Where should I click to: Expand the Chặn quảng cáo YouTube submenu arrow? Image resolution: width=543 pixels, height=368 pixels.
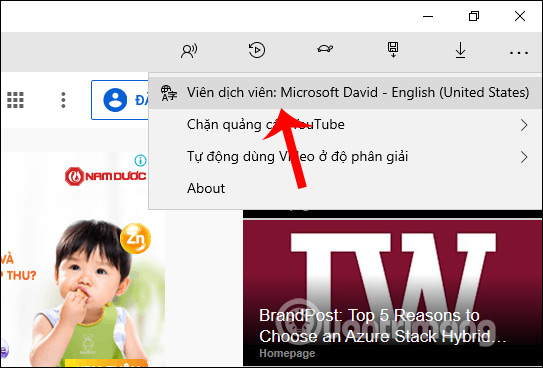(x=524, y=125)
